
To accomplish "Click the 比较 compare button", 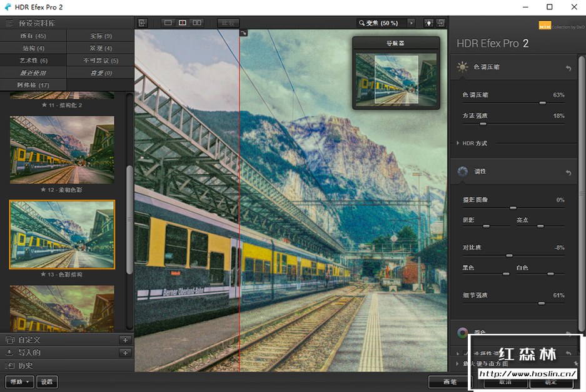I will click(x=228, y=23).
